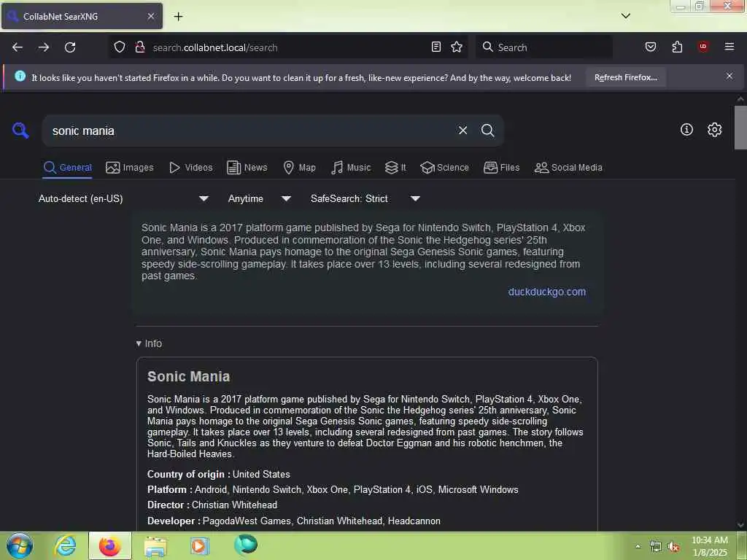
Task: Open the network tray icon
Action: 656,547
